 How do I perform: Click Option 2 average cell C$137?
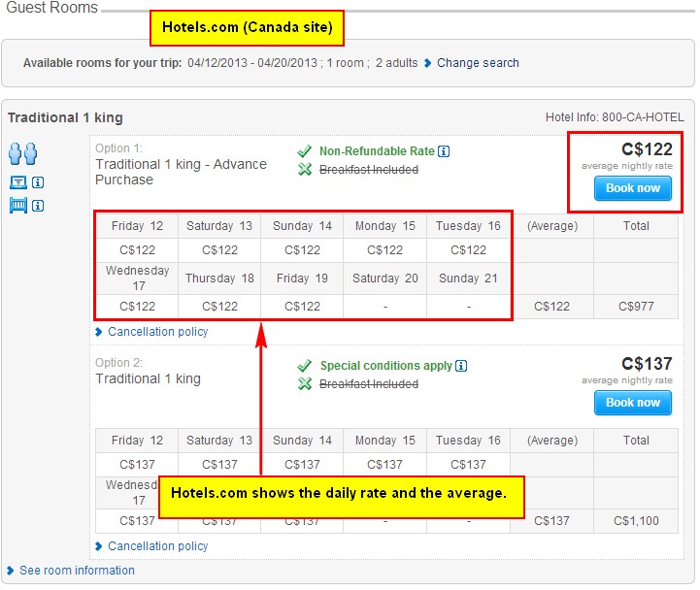click(x=551, y=521)
